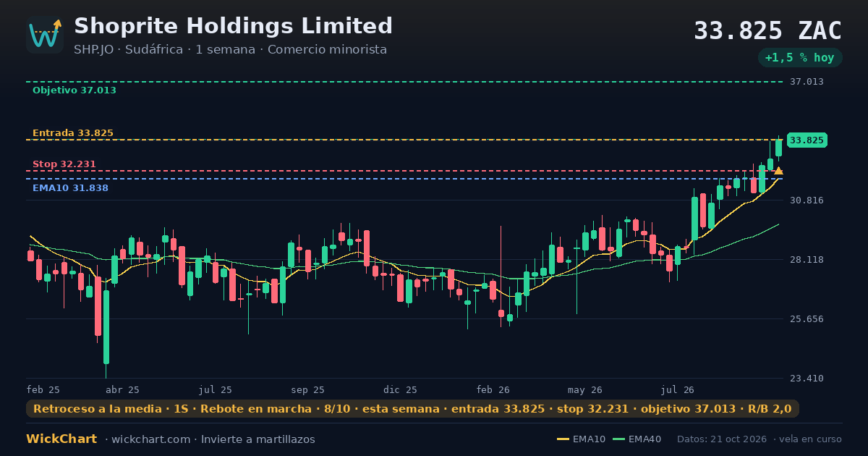Click the jul 26 date label

678,390
